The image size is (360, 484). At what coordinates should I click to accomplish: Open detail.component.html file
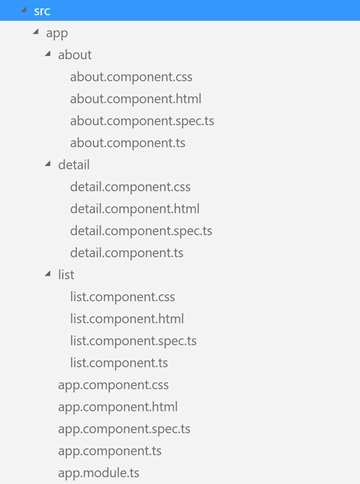pos(135,209)
